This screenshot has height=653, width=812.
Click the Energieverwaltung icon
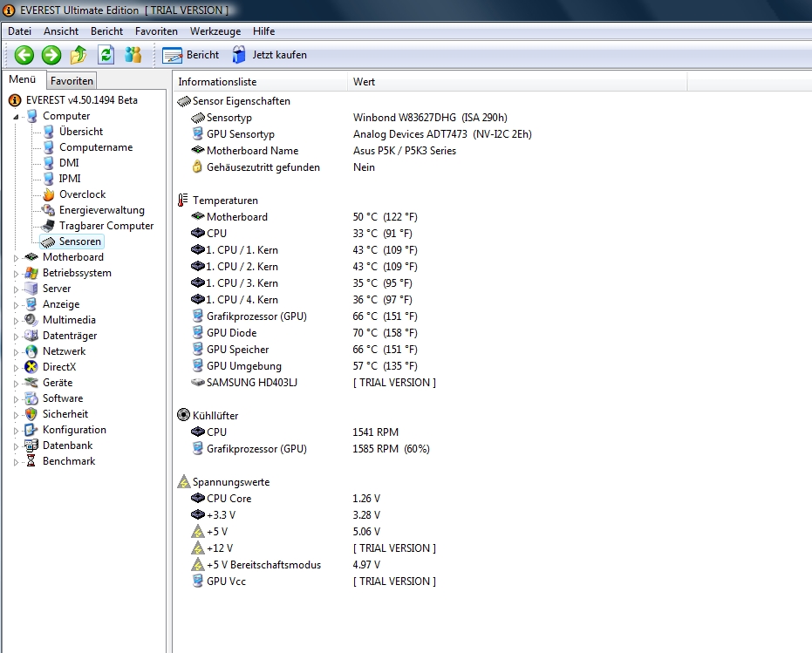coord(49,210)
